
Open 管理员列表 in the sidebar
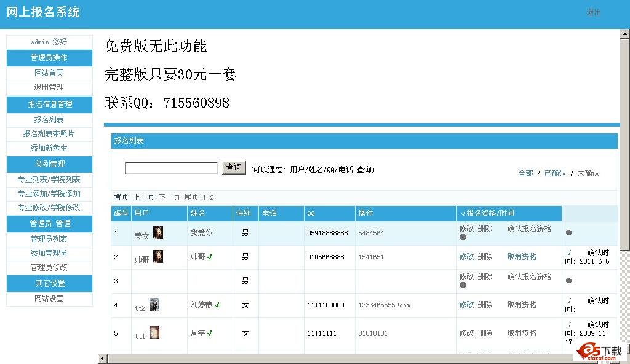coord(49,239)
